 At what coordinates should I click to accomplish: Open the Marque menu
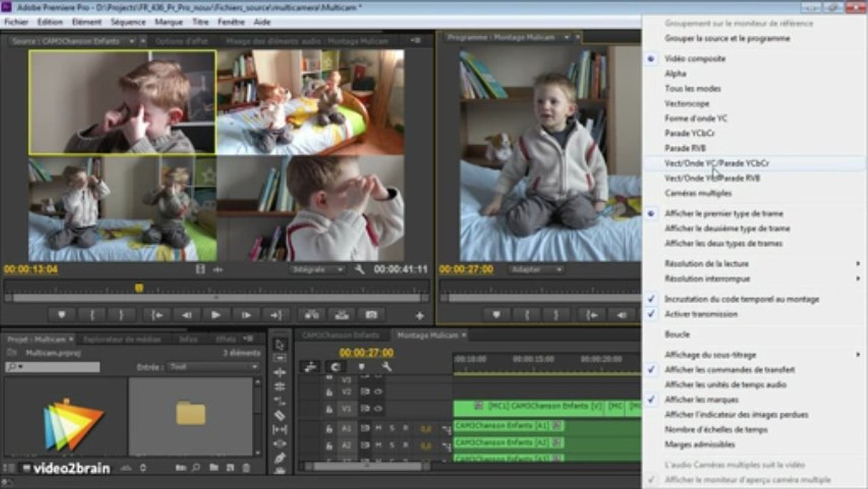[168, 22]
